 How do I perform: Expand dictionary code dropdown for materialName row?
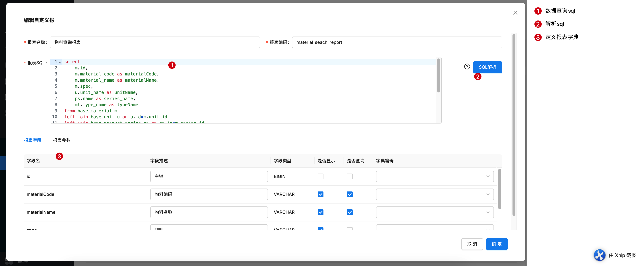click(x=435, y=212)
